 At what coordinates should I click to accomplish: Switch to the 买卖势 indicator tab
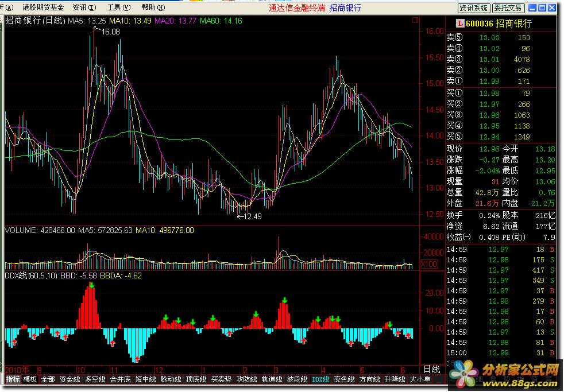point(221,379)
